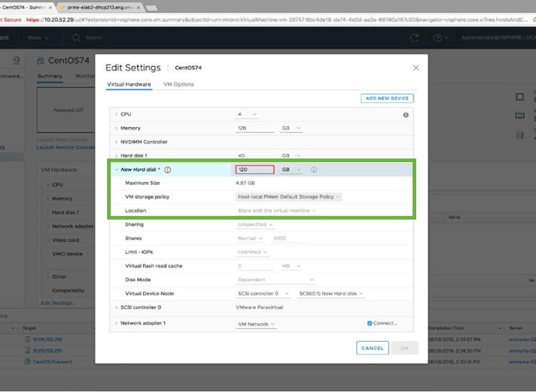Click the search magnifier icon in header
536x392 pixels.
pos(76,38)
